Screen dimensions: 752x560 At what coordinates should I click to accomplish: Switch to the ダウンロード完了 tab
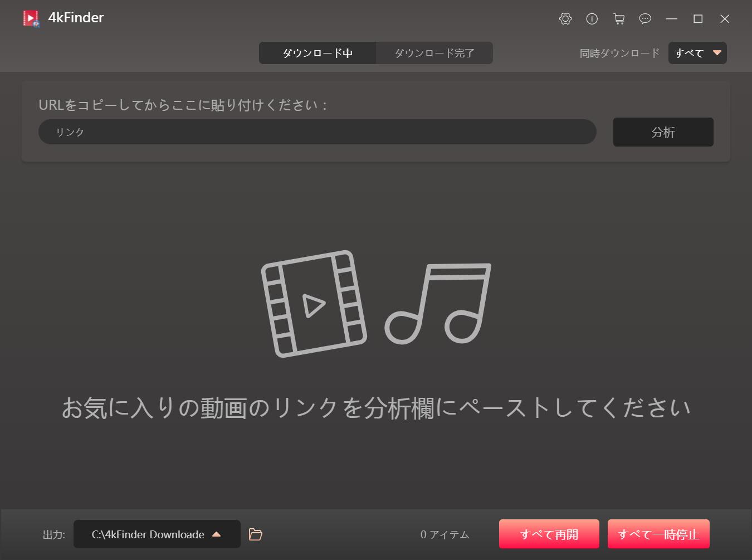(x=434, y=53)
